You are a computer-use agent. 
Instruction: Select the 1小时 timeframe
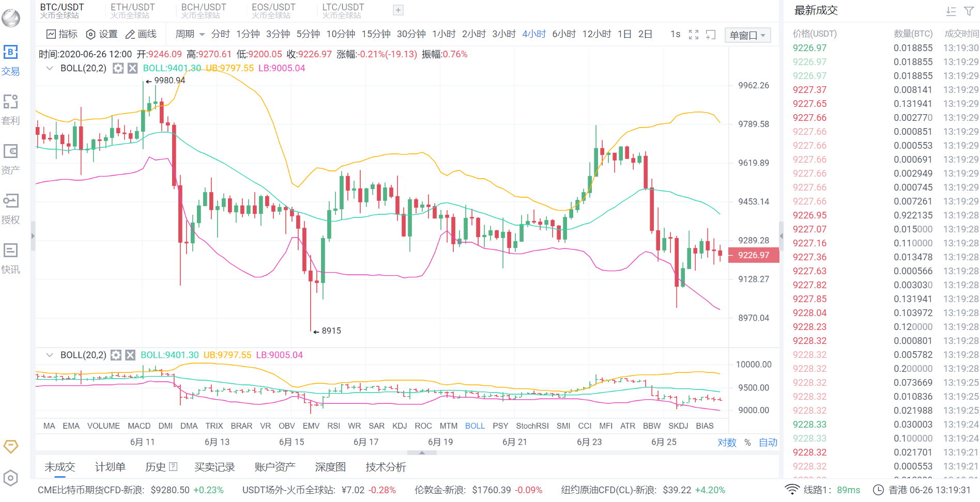443,34
